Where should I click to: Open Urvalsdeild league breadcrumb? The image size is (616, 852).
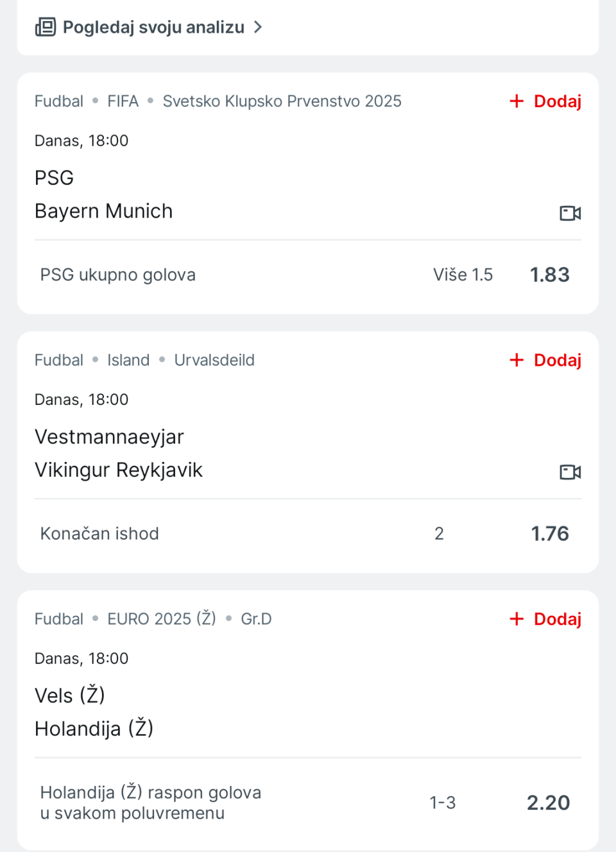point(214,360)
